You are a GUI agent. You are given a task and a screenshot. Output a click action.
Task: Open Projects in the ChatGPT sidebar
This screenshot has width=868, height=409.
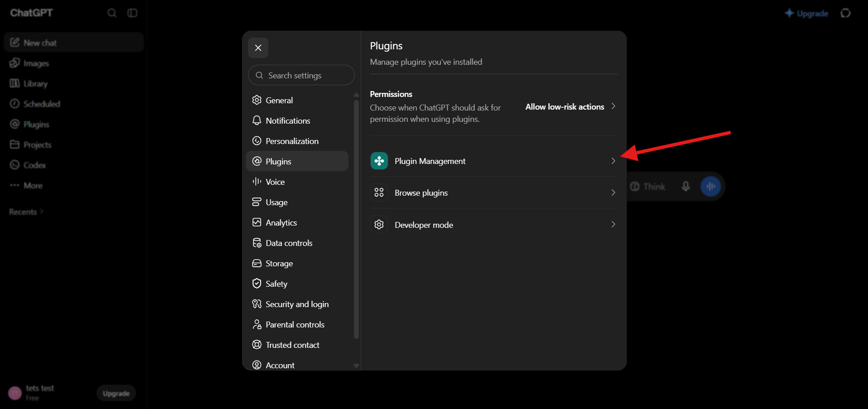click(74, 144)
